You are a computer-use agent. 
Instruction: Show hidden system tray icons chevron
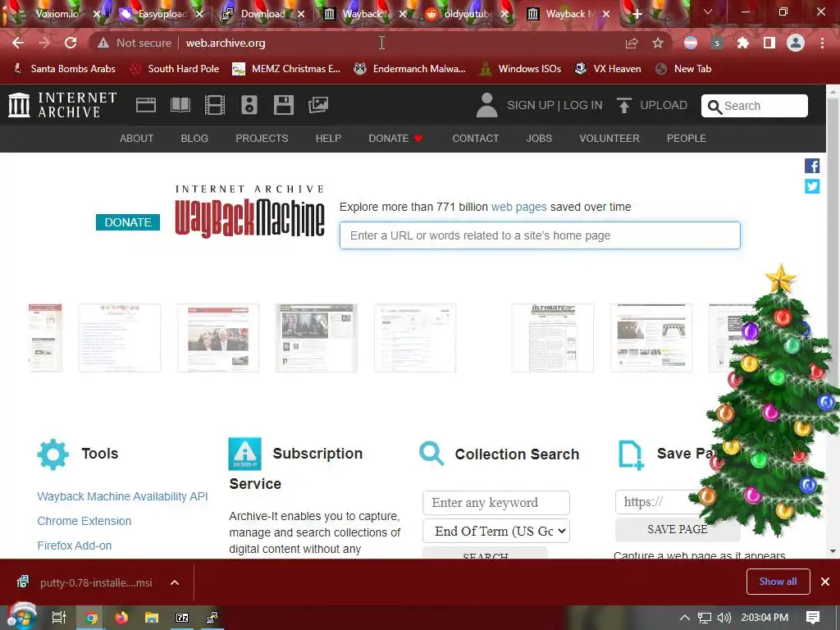click(684, 618)
